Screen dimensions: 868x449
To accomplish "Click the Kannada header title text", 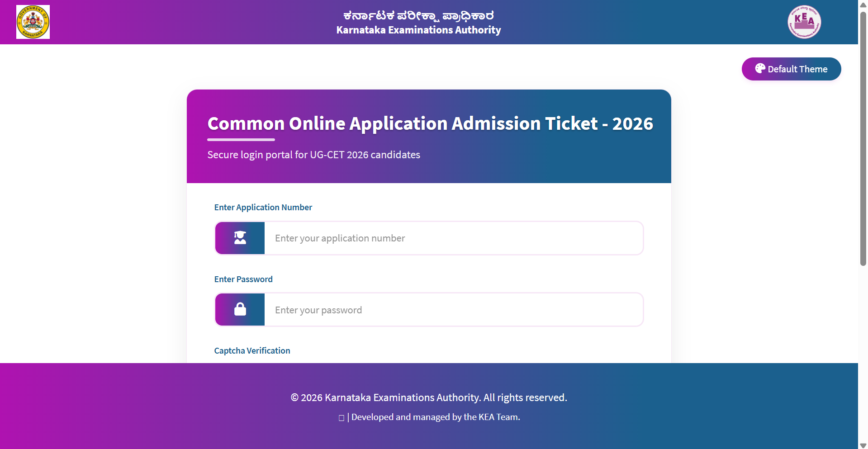I will point(418,16).
